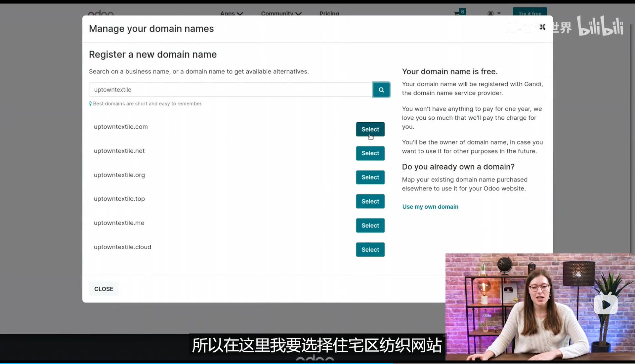Image resolution: width=635 pixels, height=364 pixels.
Task: Expand the Community menu
Action: (x=281, y=13)
